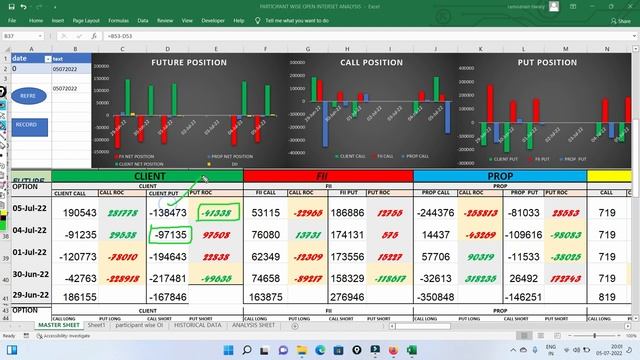The height and width of the screenshot is (360, 640).
Task: Open Customize Quick Access Toolbar arrow
Action: point(54,7)
